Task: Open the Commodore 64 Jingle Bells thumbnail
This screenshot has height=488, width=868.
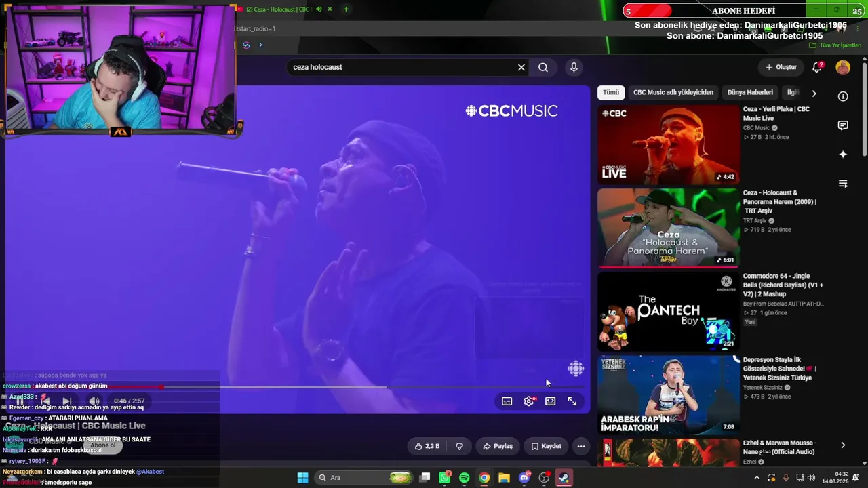Action: click(x=668, y=311)
